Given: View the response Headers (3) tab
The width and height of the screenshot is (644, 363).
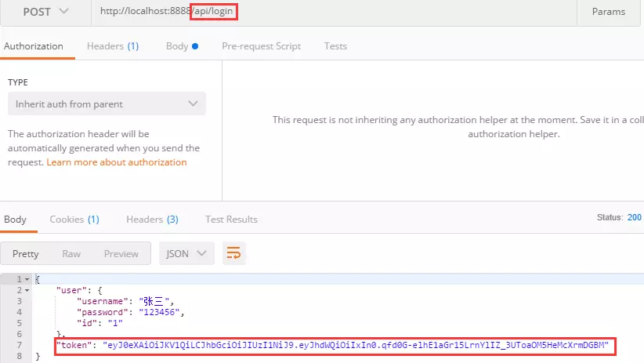Looking at the screenshot, I should pos(152,219).
